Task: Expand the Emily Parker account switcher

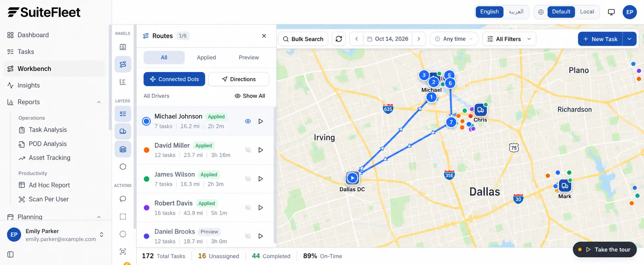Action: click(102, 235)
